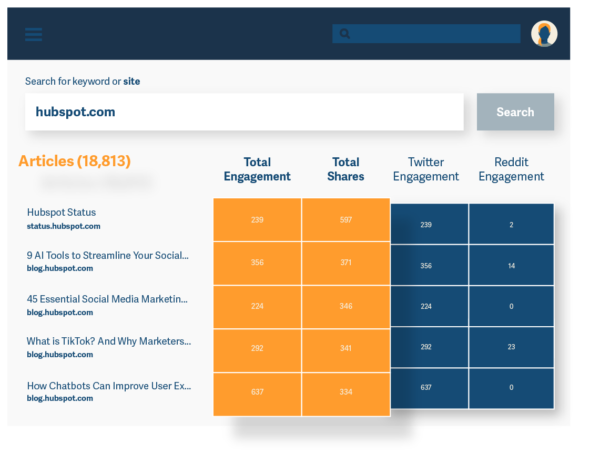Select Twitter engagement cell 356

(429, 265)
